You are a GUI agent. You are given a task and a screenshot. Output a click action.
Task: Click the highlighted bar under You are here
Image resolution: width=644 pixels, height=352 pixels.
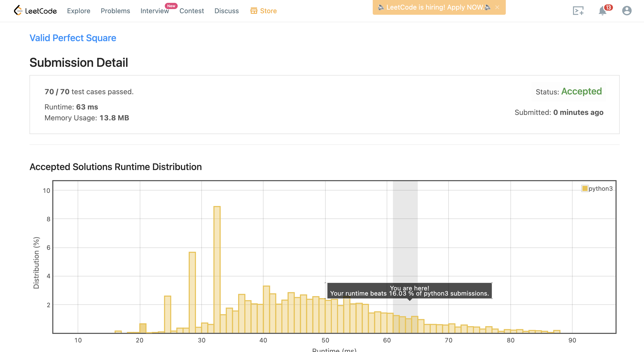click(x=408, y=326)
